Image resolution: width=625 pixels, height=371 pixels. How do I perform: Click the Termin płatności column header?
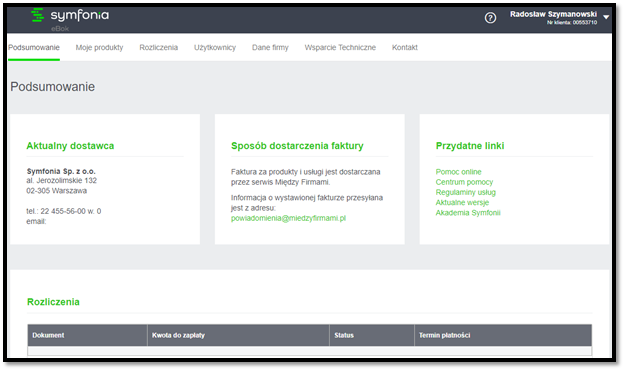pos(503,335)
